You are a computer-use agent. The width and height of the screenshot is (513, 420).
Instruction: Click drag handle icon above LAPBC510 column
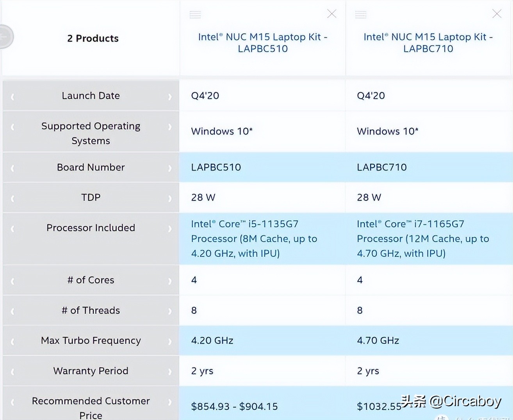195,15
